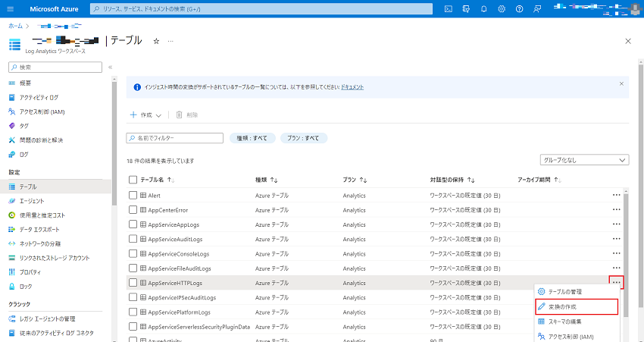This screenshot has width=644, height=342.
Task: Dismiss the info banner
Action: 621,83
